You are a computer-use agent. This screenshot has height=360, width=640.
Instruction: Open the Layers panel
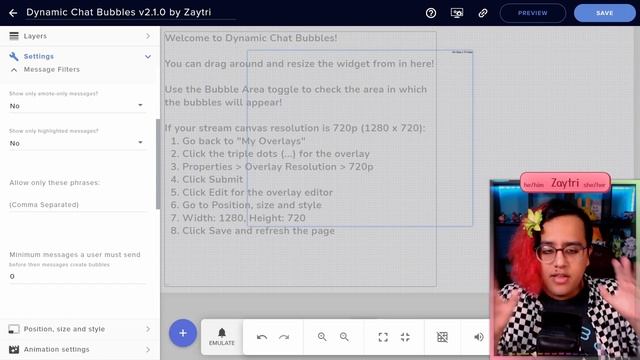click(x=80, y=36)
